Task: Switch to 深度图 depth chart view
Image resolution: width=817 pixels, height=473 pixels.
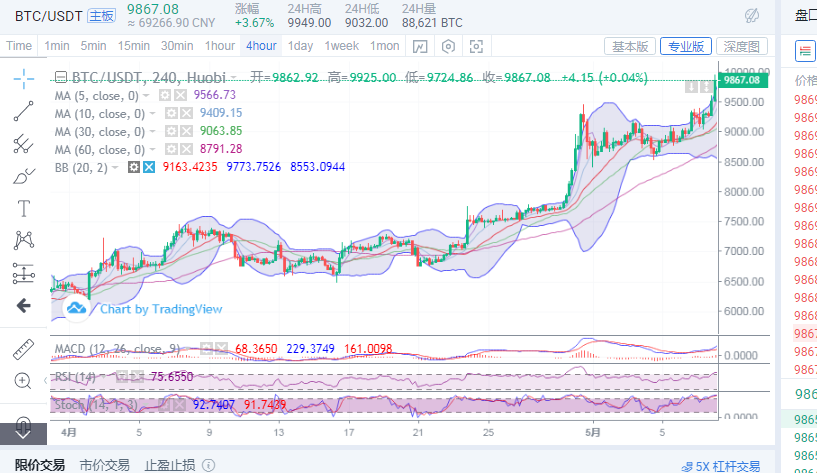Action: click(x=741, y=46)
